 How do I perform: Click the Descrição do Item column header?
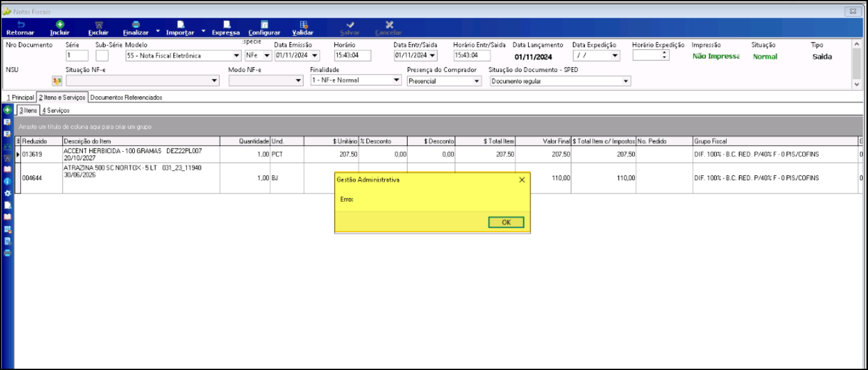click(141, 141)
